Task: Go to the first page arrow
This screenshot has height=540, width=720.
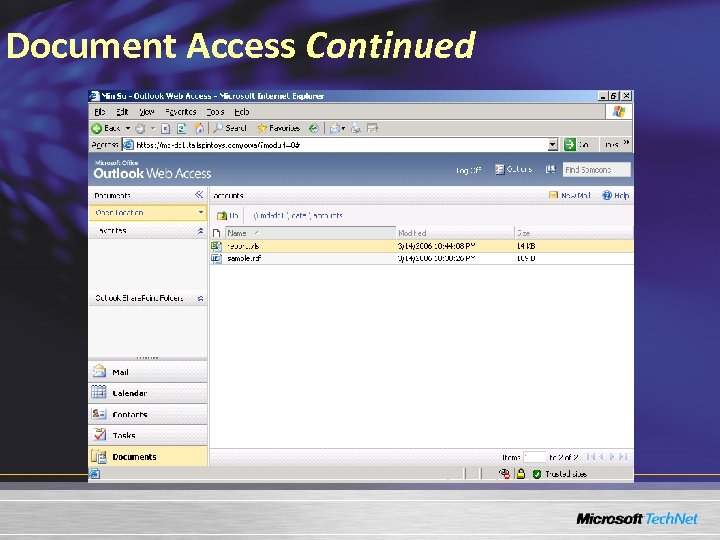Action: tap(591, 457)
